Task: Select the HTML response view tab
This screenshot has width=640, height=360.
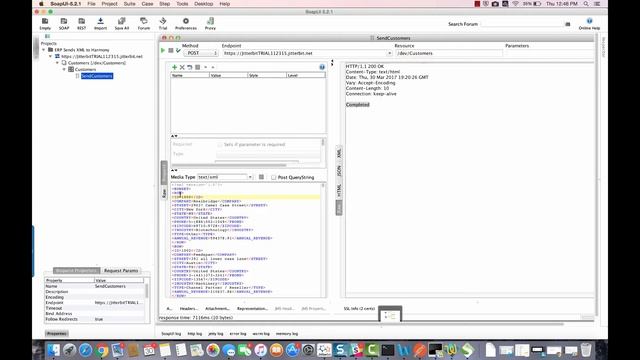Action: pos(339,190)
